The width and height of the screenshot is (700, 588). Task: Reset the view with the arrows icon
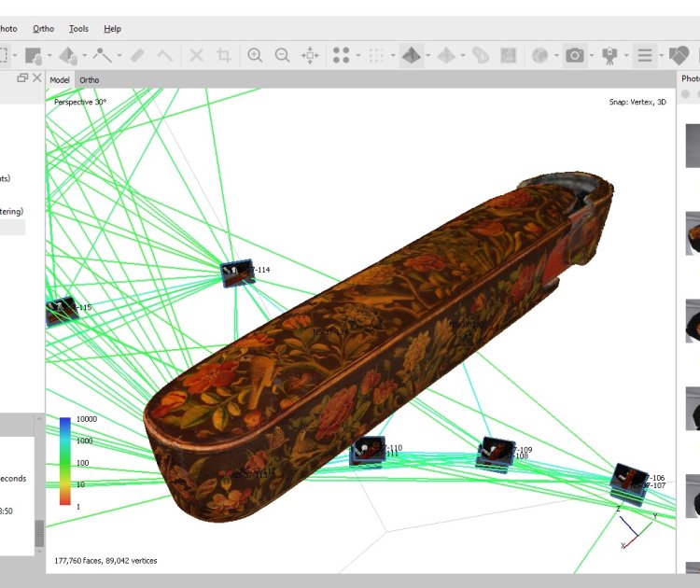(x=310, y=55)
